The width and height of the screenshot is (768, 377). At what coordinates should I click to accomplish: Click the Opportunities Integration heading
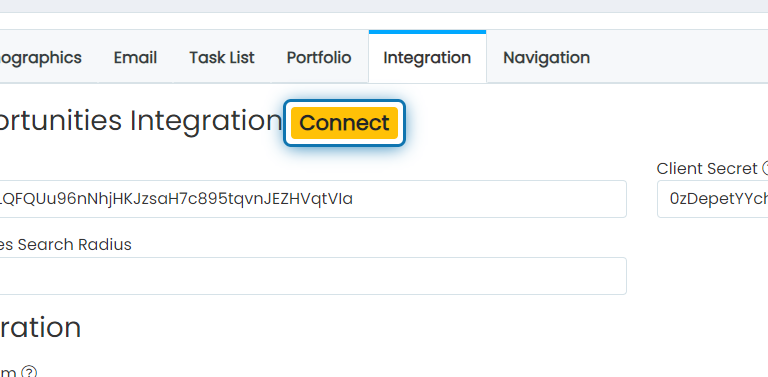141,121
